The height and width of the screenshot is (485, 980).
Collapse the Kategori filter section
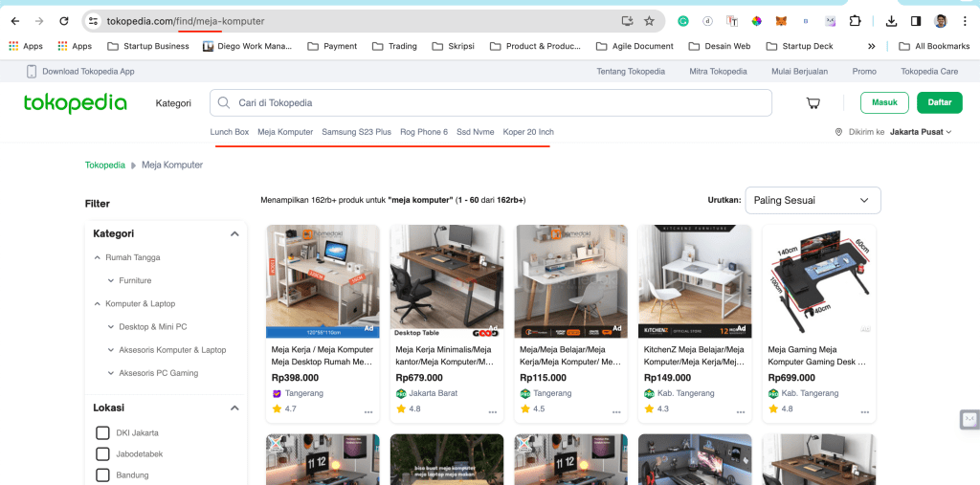(234, 233)
